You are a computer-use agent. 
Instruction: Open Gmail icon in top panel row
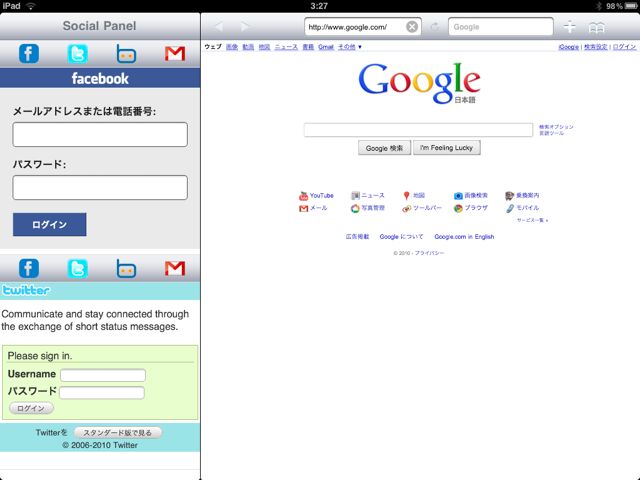click(x=175, y=53)
